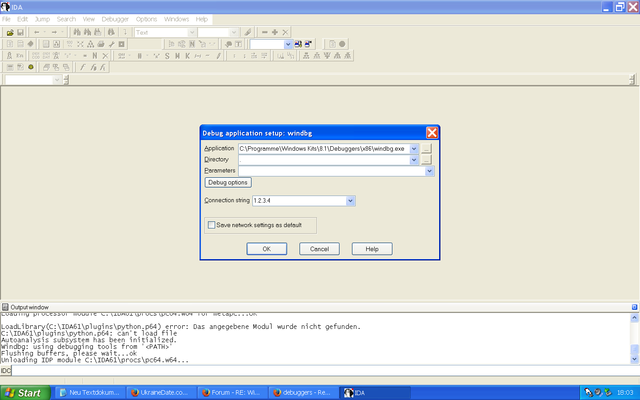Switch to 'Neu Textdokum...' taskbar window
Image resolution: width=640 pixels, height=400 pixels.
tap(90, 393)
